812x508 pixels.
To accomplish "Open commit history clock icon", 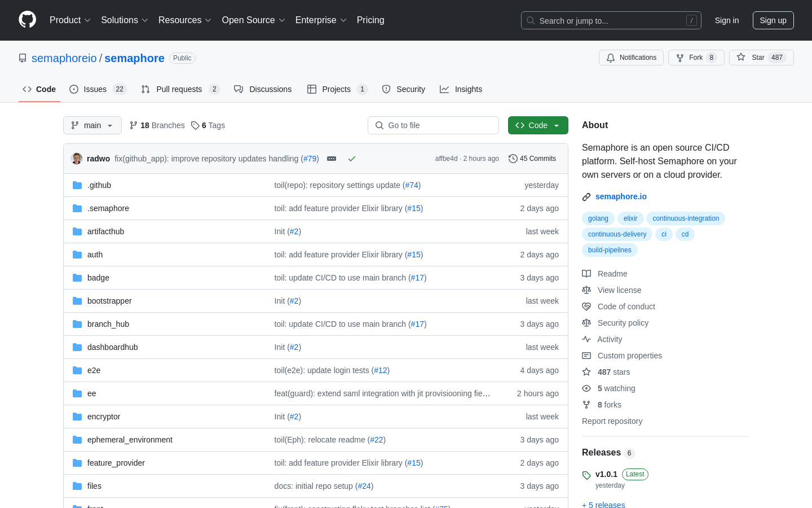I will [x=513, y=159].
